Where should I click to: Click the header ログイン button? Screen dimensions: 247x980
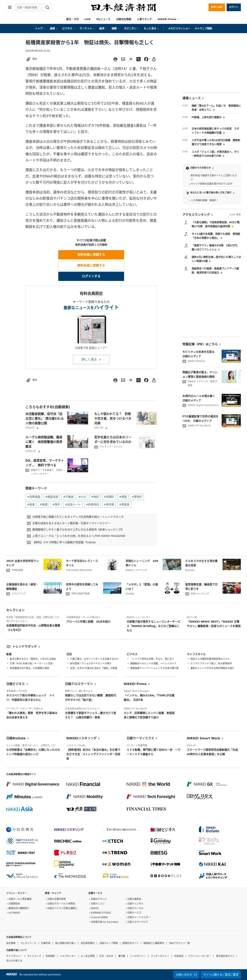click(x=234, y=7)
